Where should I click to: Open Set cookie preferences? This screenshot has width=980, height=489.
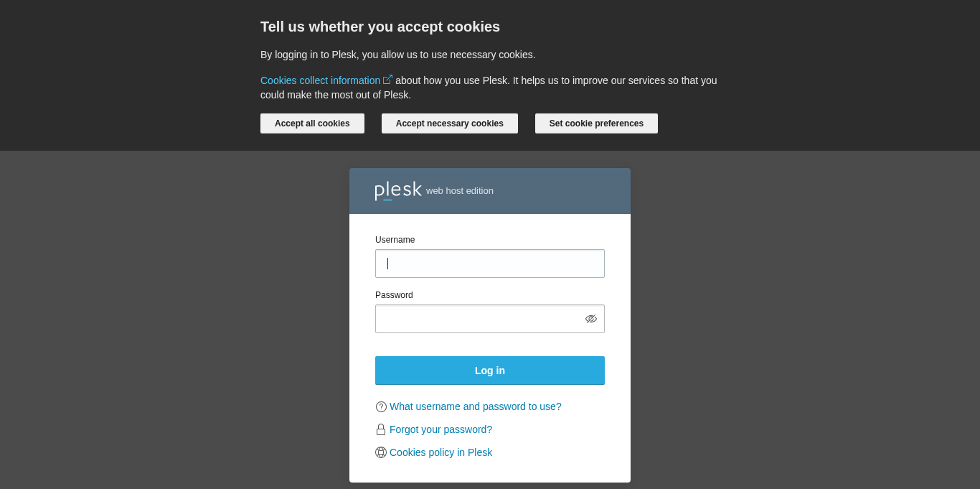pyautogui.click(x=596, y=124)
